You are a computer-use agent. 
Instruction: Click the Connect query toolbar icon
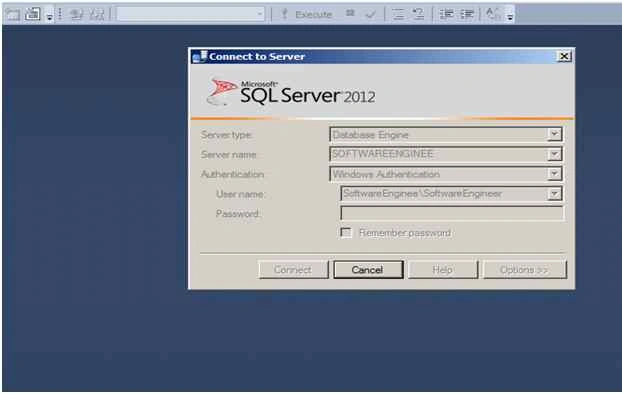pyautogui.click(x=76, y=15)
